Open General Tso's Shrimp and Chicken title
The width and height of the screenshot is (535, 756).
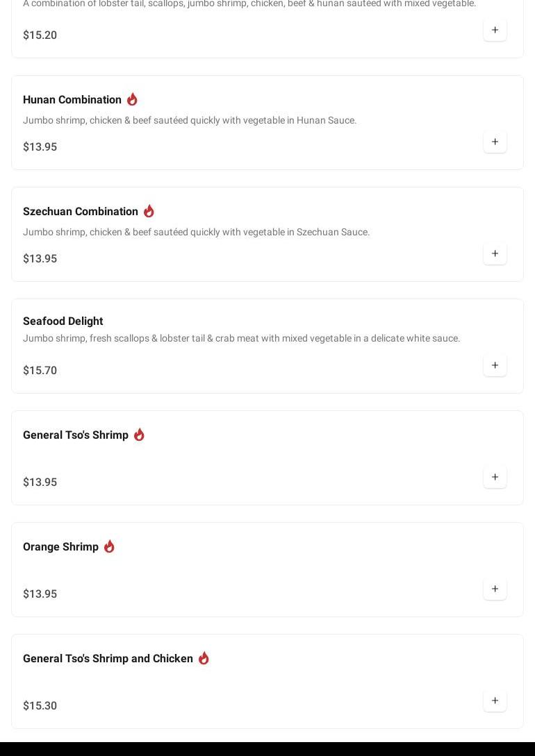[x=108, y=659]
